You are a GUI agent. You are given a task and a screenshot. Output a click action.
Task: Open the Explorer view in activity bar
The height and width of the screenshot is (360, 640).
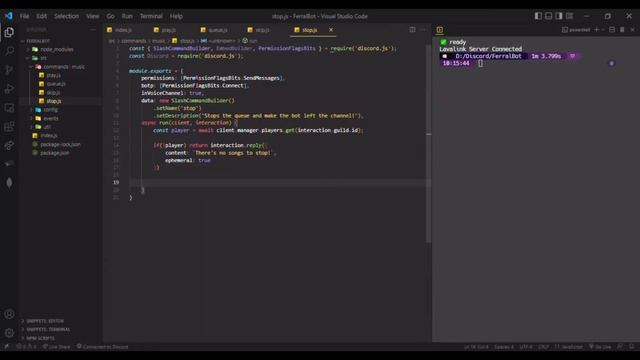click(x=9, y=32)
